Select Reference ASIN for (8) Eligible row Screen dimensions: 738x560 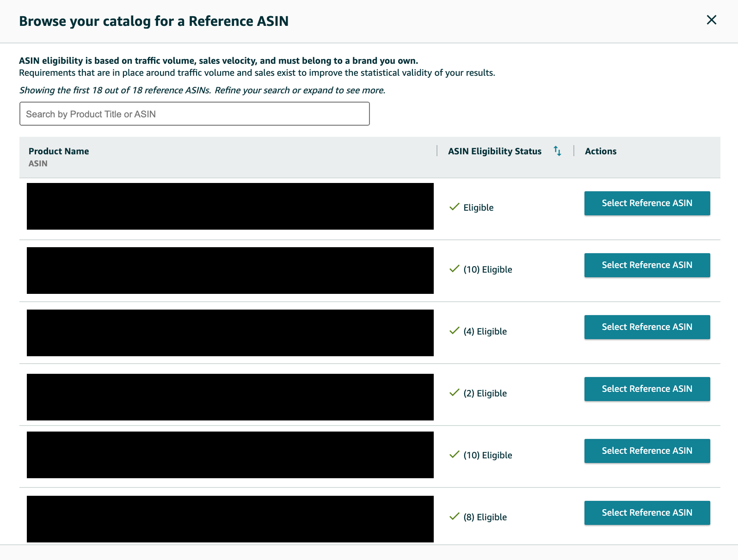pyautogui.click(x=647, y=513)
